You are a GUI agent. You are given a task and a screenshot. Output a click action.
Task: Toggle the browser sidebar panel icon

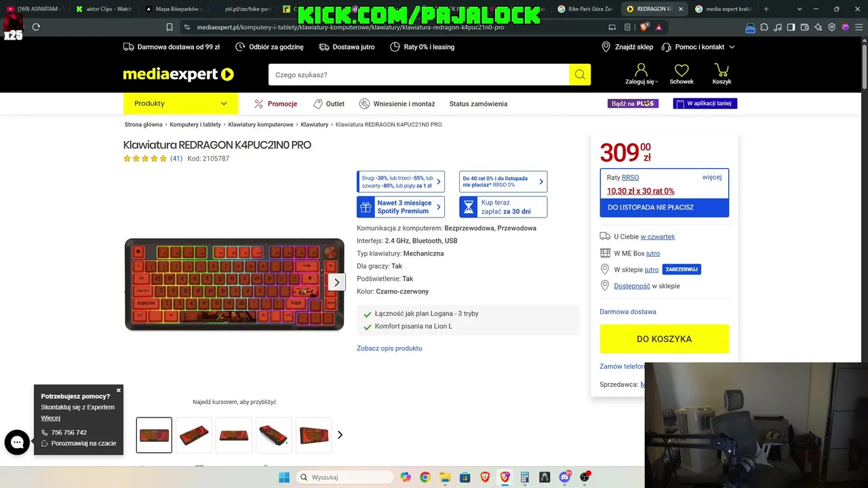(x=791, y=27)
